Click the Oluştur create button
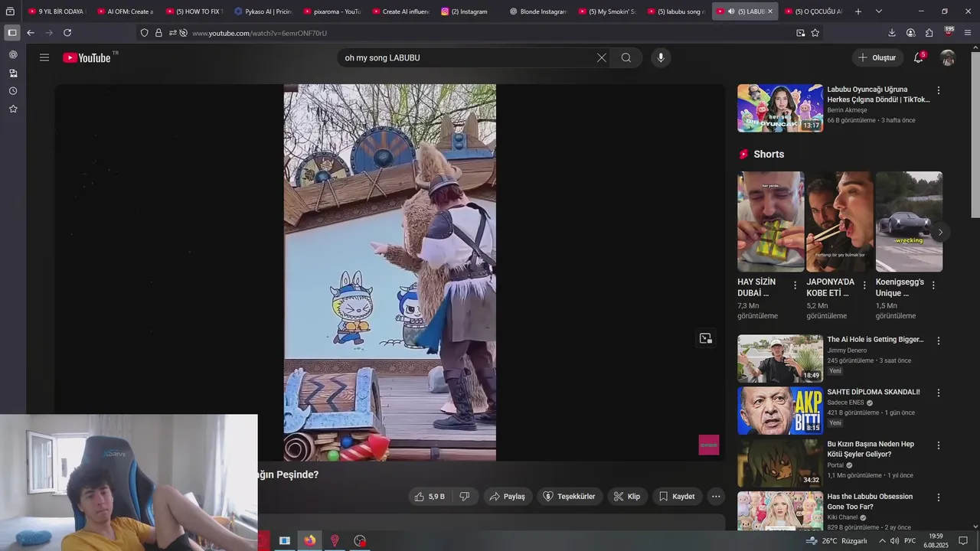The height and width of the screenshot is (551, 980). [x=877, y=57]
